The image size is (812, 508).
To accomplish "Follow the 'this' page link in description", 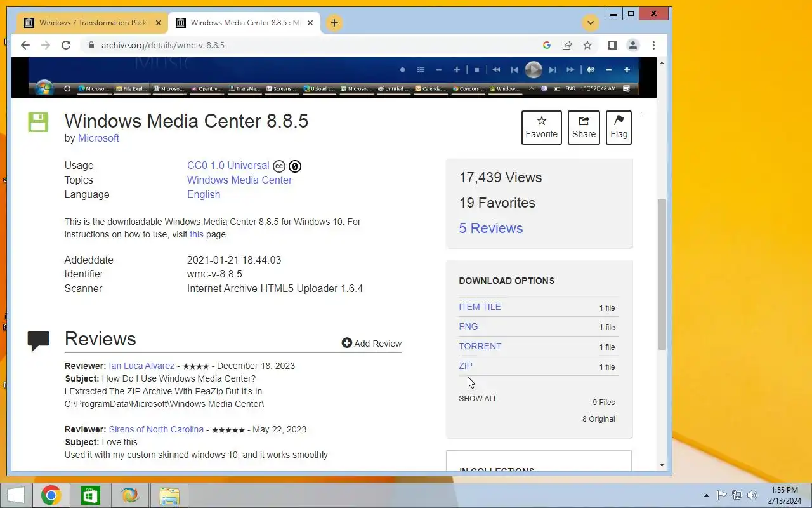I will pos(197,234).
